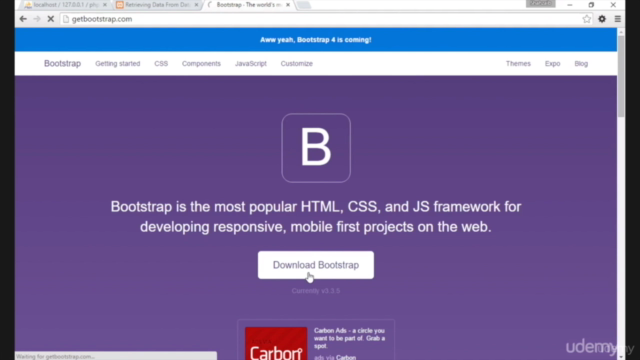The height and width of the screenshot is (360, 640).
Task: Bookmark the page with the star icon
Action: 587,19
